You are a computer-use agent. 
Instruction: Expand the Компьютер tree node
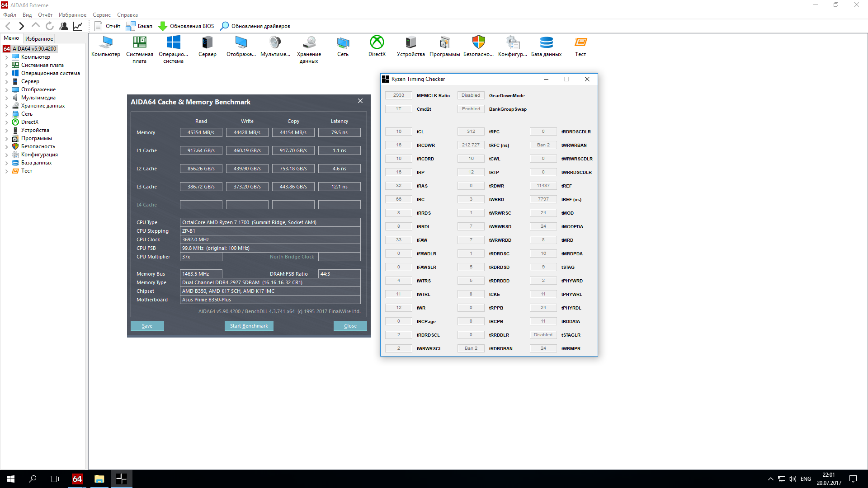coord(6,57)
